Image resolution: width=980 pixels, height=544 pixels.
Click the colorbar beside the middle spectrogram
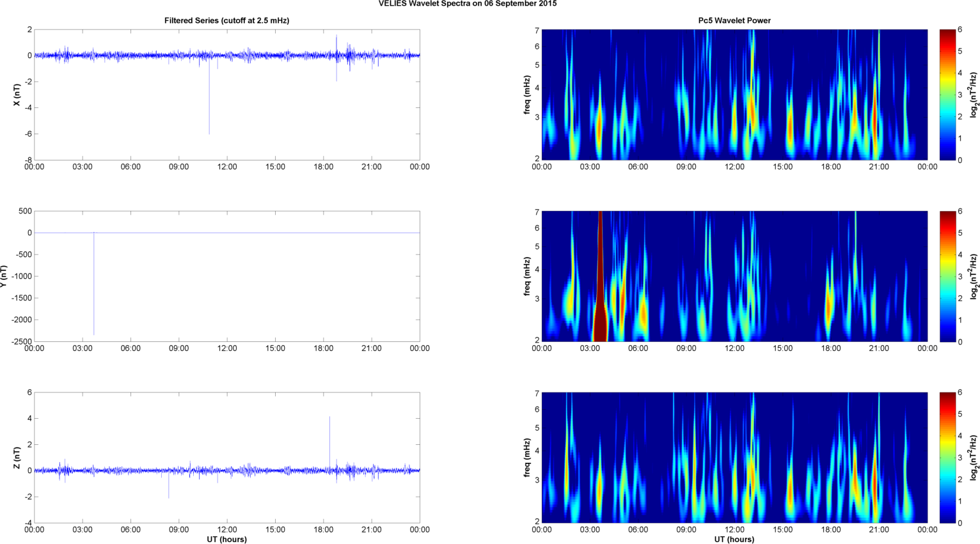tap(947, 276)
